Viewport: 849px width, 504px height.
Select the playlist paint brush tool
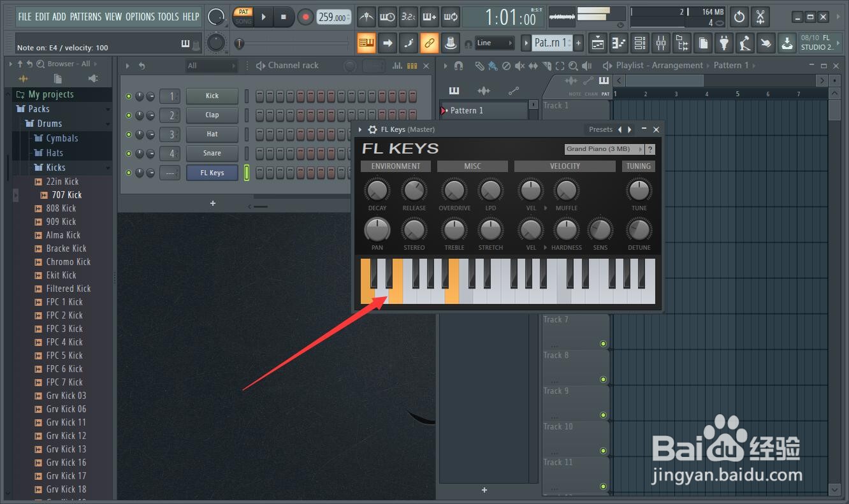click(x=493, y=66)
